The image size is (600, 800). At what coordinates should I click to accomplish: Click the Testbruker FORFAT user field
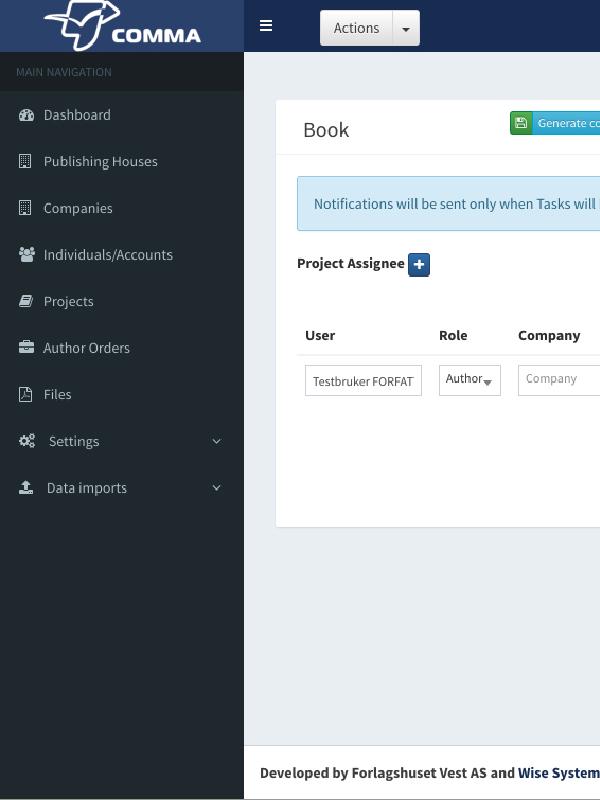(x=363, y=380)
